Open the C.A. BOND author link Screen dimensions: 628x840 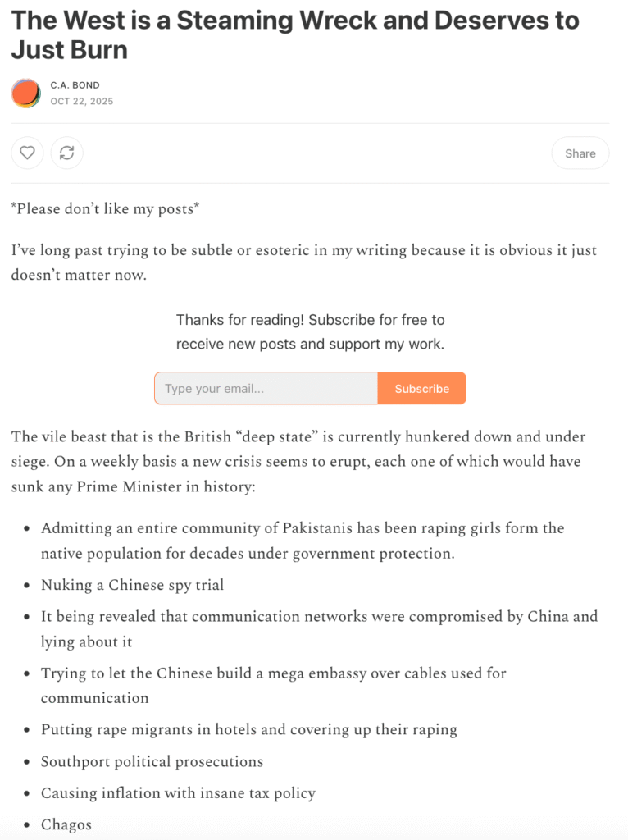coord(75,85)
